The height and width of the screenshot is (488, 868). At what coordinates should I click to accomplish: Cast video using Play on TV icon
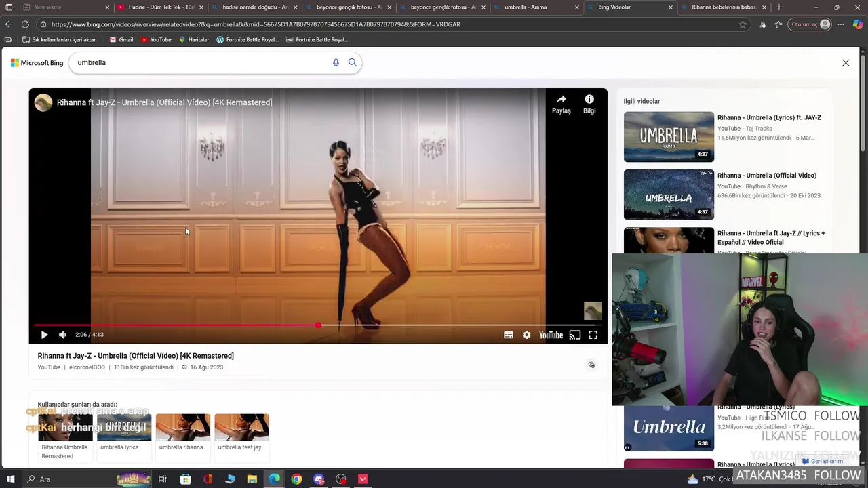(575, 335)
